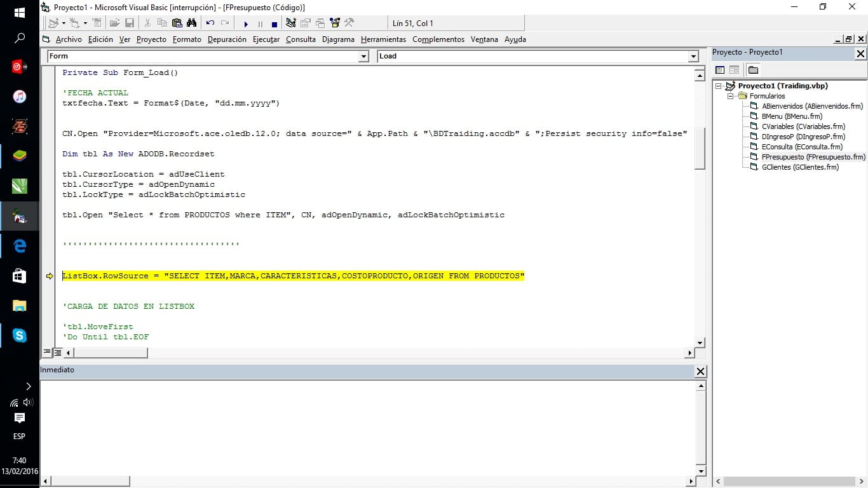Click View Code icon in Project panel
This screenshot has width=868, height=488.
pyautogui.click(x=720, y=70)
